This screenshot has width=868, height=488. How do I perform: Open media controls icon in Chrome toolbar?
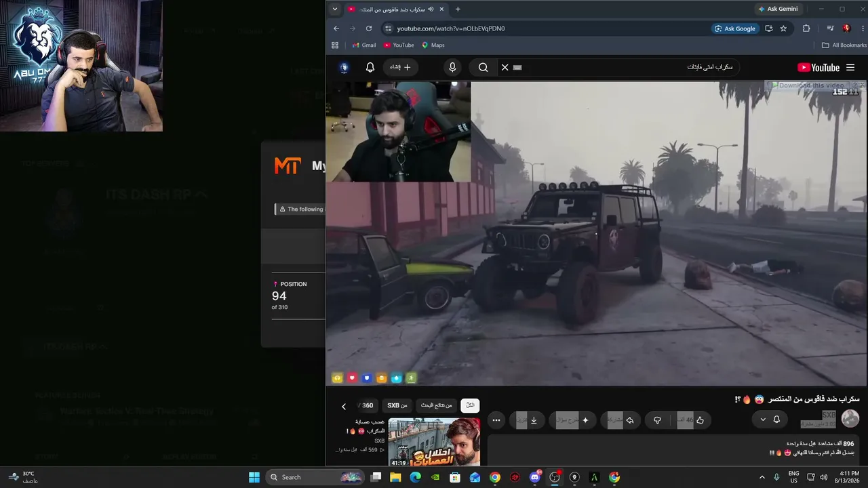click(x=830, y=28)
